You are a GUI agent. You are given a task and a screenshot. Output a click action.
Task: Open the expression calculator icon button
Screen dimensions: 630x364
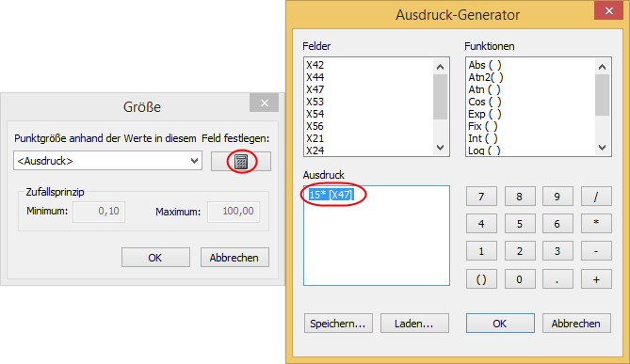pos(241,162)
